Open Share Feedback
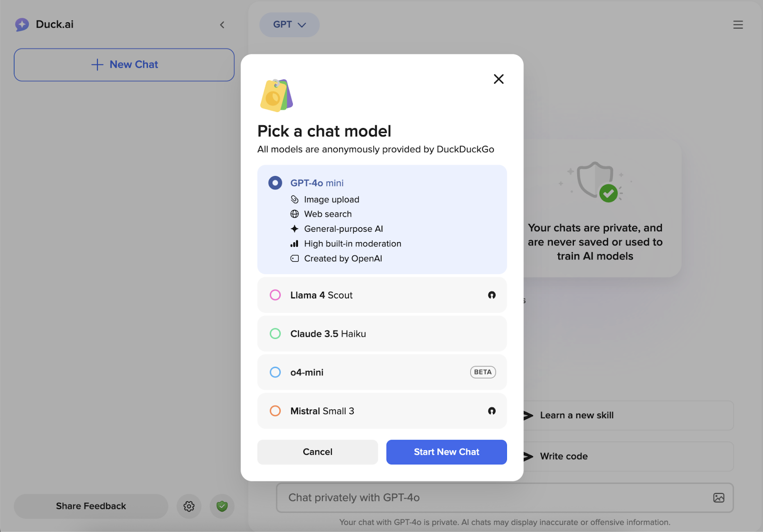763x532 pixels. tap(91, 506)
